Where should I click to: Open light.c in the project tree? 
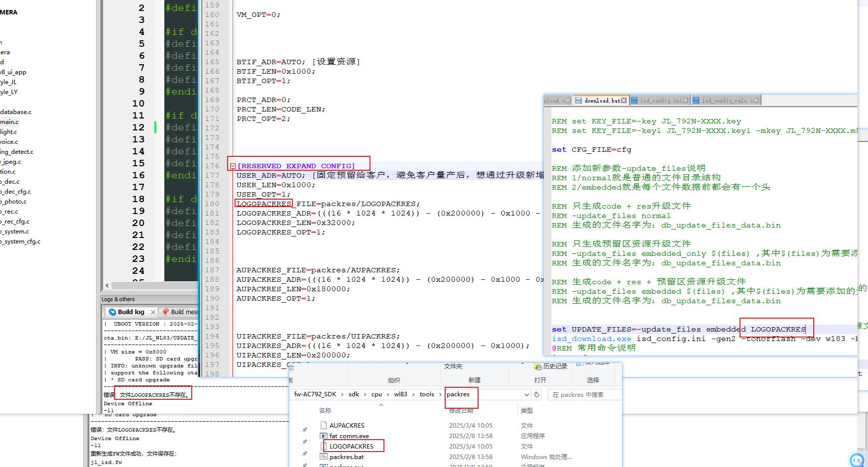coord(8,132)
